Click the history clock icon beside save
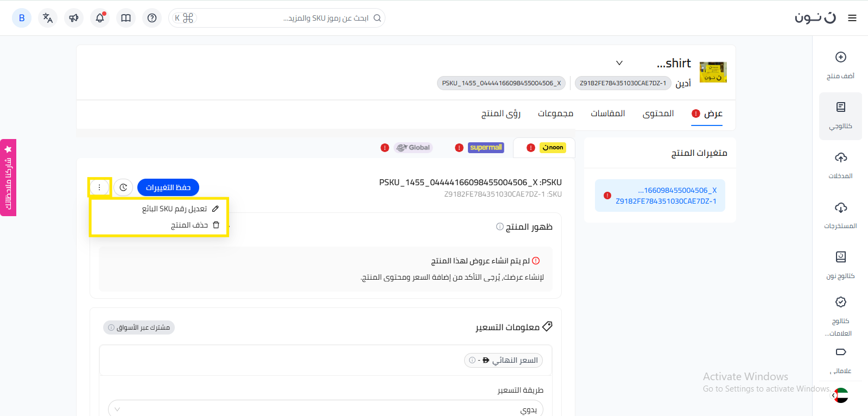 click(123, 187)
